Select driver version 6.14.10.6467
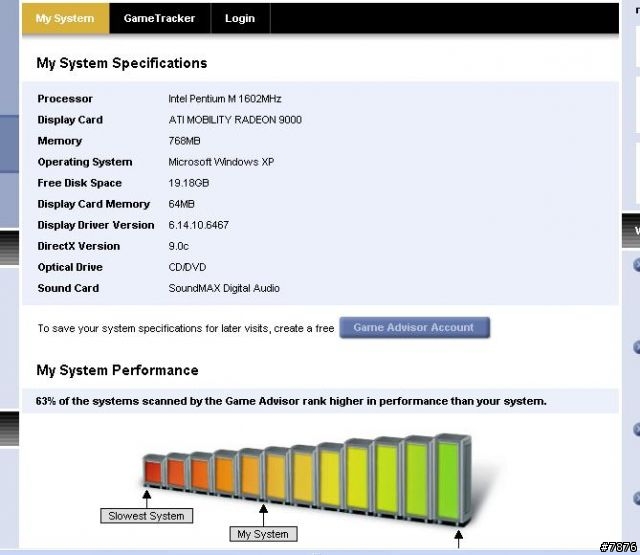The width and height of the screenshot is (640, 555). (x=199, y=225)
